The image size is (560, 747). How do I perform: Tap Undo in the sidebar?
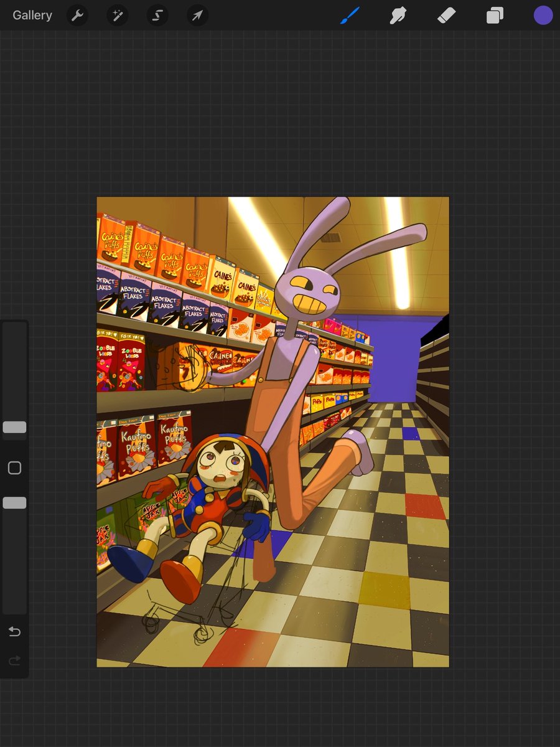tap(14, 631)
